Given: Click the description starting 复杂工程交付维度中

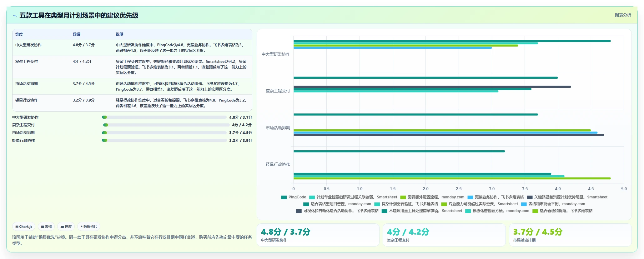Looking at the screenshot, I should 181,67.
